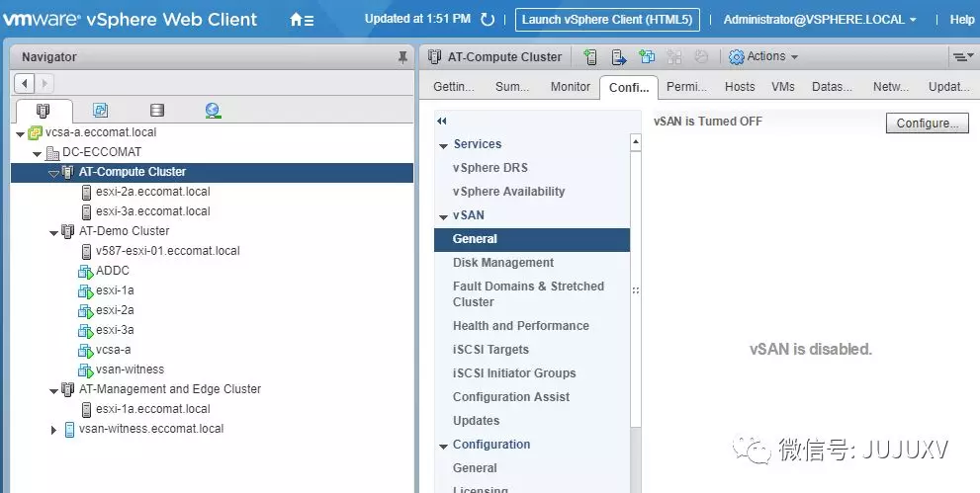Screen dimensions: 980x493
Task: Collapse the AT-Demo Cluster node
Action: [53, 233]
